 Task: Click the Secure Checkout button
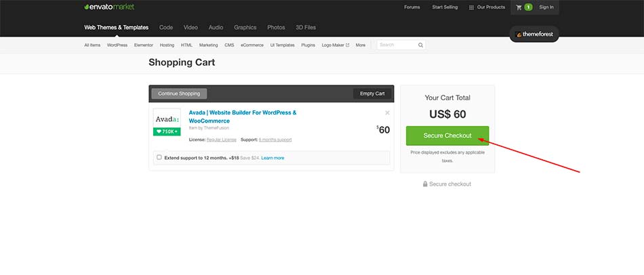tap(447, 135)
